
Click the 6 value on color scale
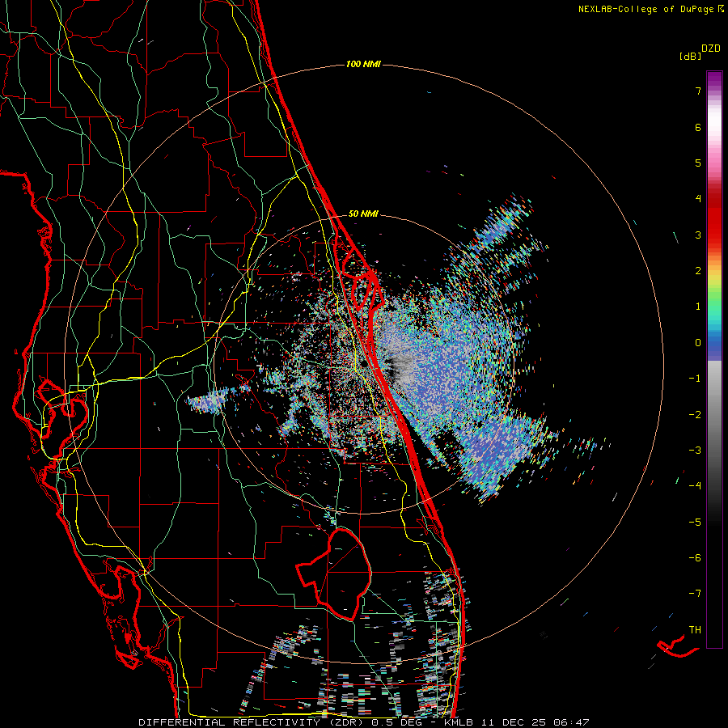[698, 127]
